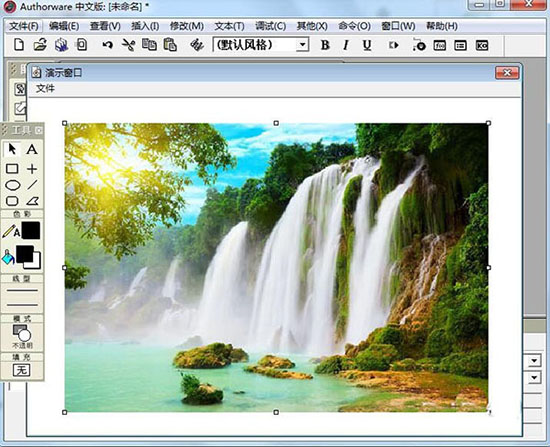The height and width of the screenshot is (447, 550).
Task: Open the 文件(F) menu
Action: tap(24, 26)
